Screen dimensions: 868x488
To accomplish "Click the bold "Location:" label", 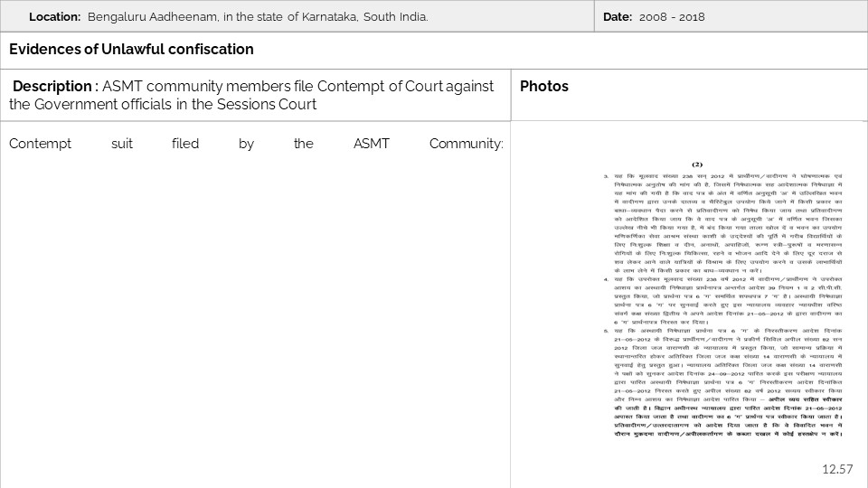I will click(54, 17).
